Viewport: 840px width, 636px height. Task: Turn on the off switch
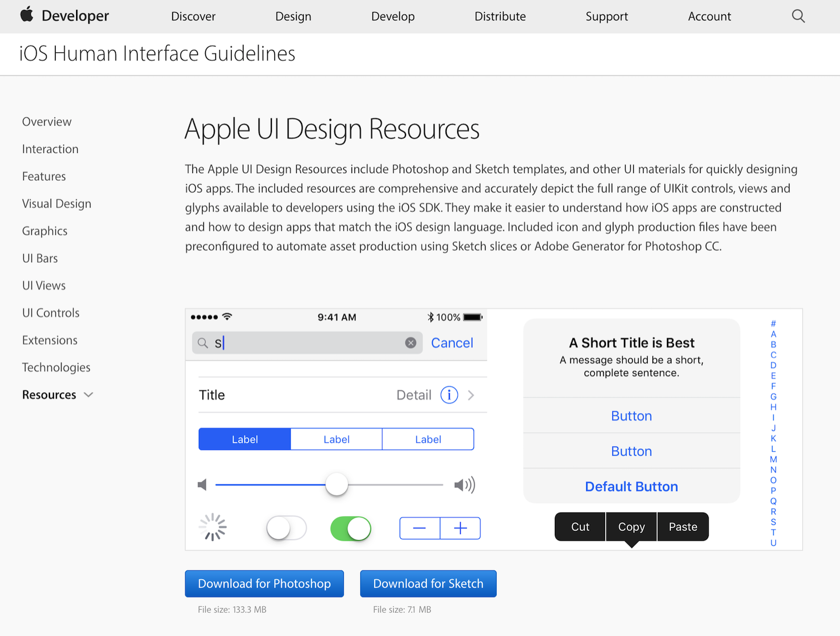pyautogui.click(x=286, y=528)
